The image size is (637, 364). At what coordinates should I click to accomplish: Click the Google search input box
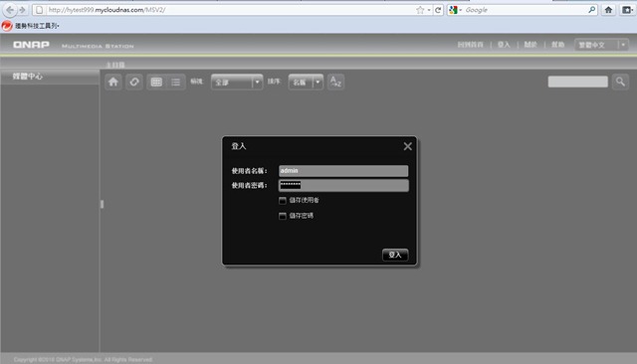click(525, 10)
